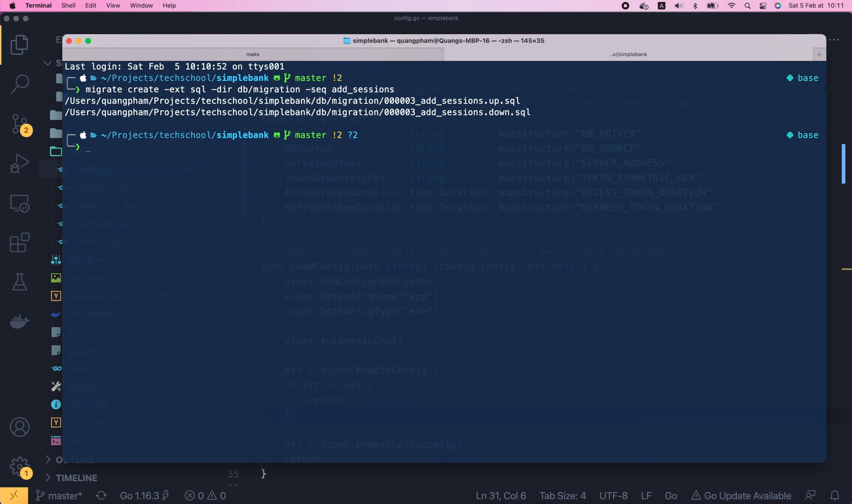Click line number 35 in editor
Screen dimensions: 852x504
tap(233, 474)
